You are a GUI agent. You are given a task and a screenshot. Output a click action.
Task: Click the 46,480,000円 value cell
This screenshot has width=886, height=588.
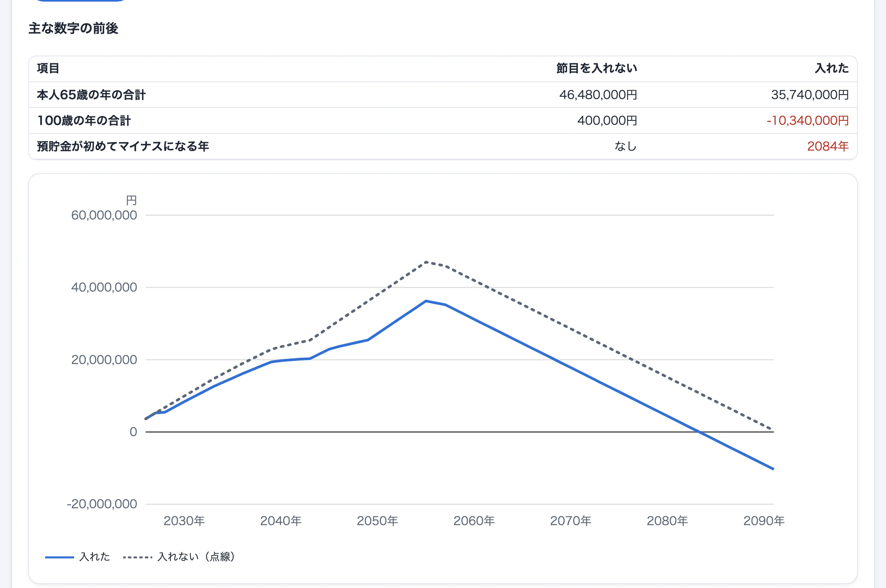pos(598,95)
